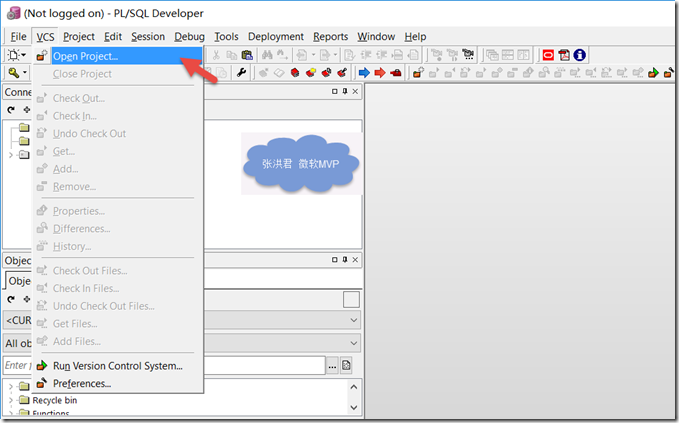Maximize the Connections panel
Viewport: 679px width, 423px height.
point(335,91)
